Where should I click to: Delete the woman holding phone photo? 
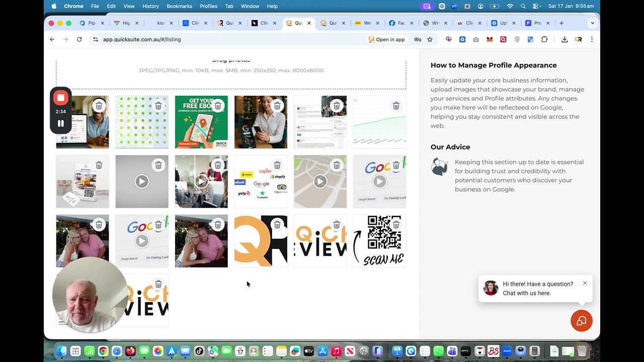(x=277, y=106)
